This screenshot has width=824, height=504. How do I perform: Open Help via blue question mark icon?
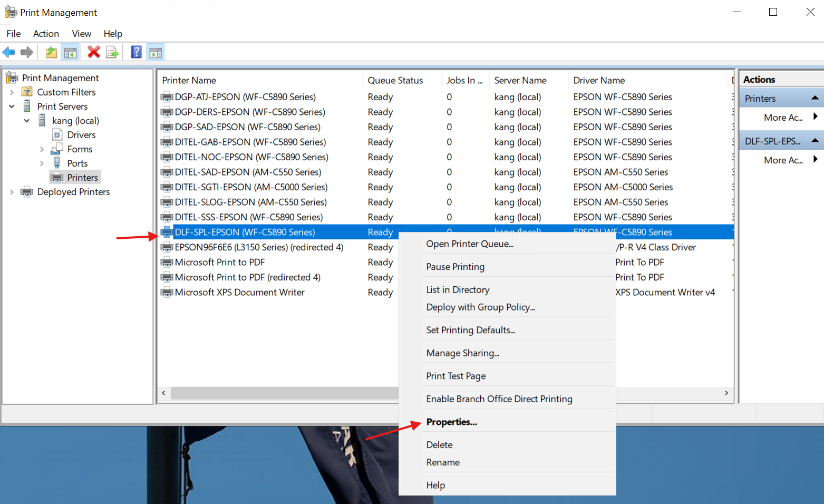137,52
